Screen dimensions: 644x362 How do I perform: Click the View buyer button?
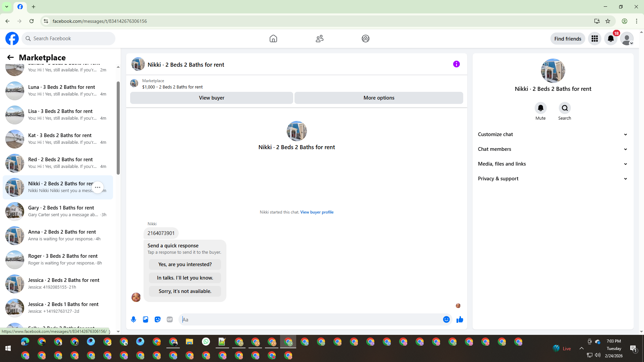click(211, 98)
